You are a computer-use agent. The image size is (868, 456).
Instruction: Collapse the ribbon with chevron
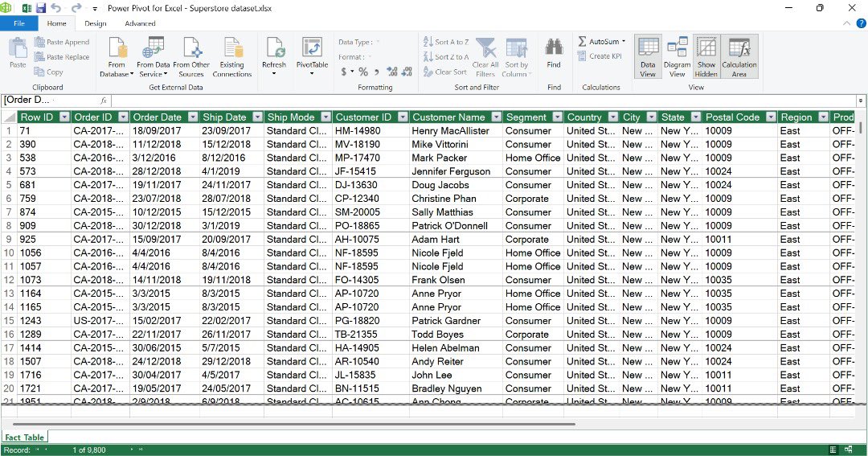tap(846, 23)
